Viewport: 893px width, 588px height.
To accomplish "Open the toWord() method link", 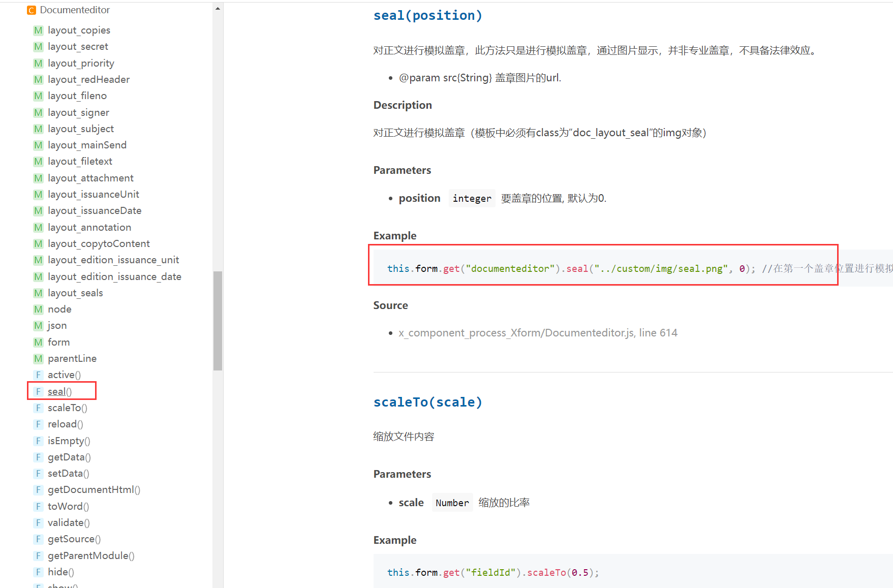I will [x=68, y=507].
